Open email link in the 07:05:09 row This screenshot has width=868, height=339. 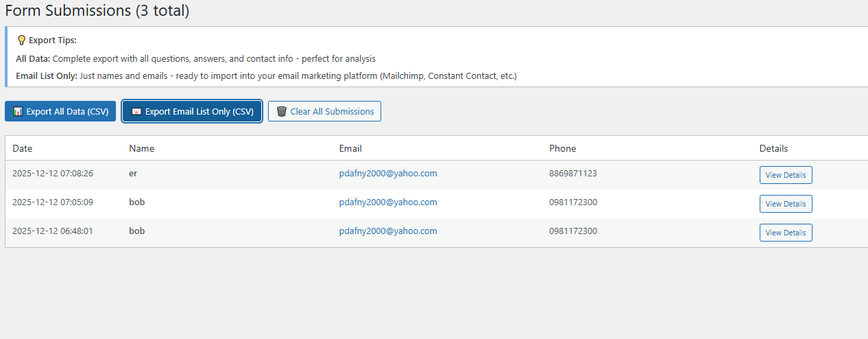tap(387, 202)
